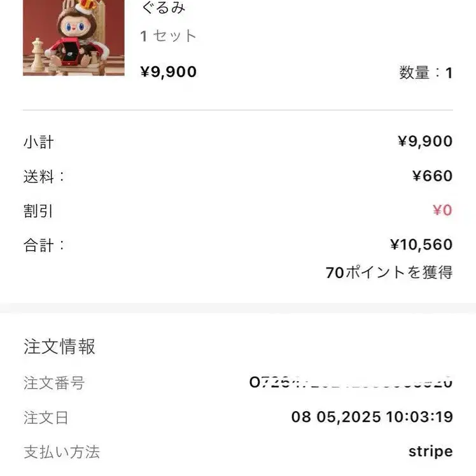The width and height of the screenshot is (476, 476).
Task: Select the 注文番号 label
Action: [x=54, y=383]
